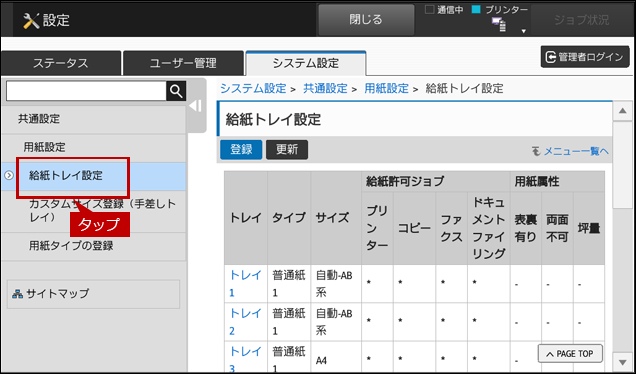Collapse the sidebar with the panel arrow
This screenshot has height=374, width=636.
(196, 106)
